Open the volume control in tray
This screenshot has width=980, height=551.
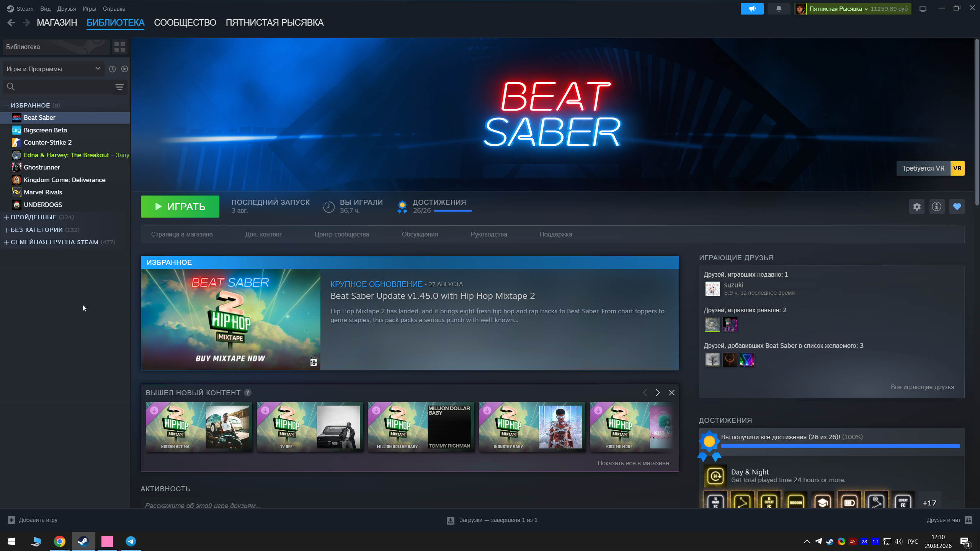898,541
